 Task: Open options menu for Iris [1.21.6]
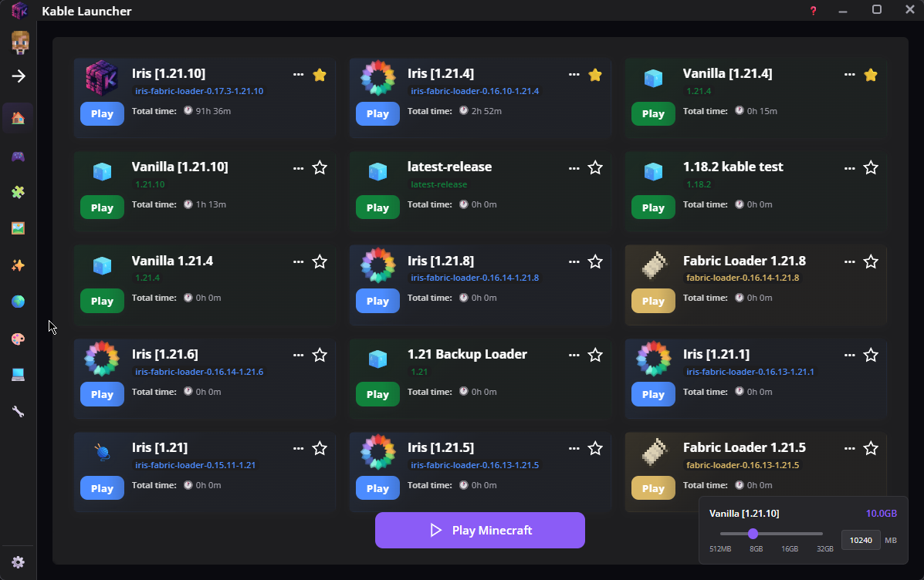pyautogui.click(x=299, y=355)
